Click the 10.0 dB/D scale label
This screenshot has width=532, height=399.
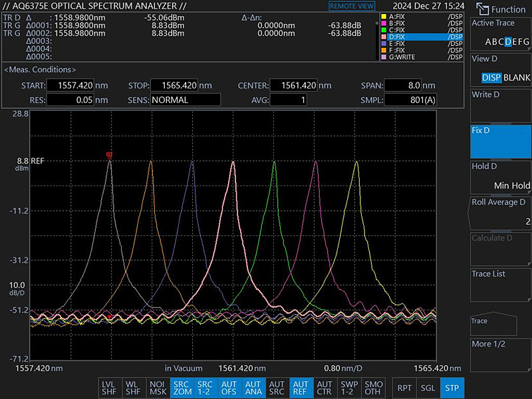17,289
